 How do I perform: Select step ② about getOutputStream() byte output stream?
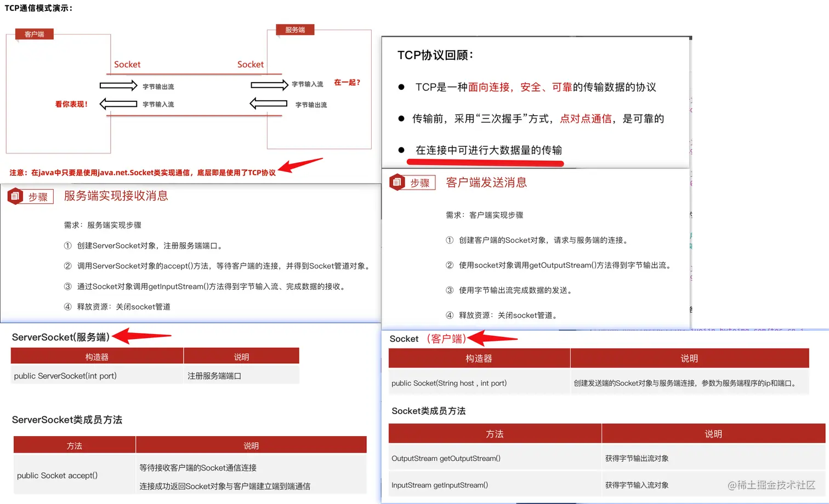point(560,265)
